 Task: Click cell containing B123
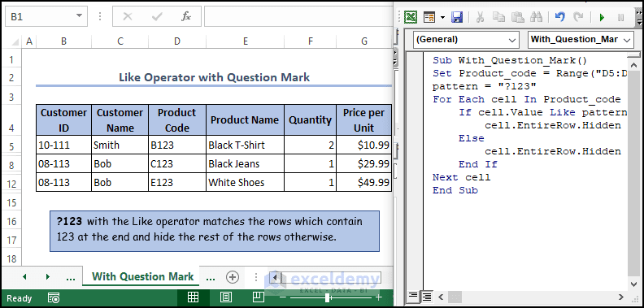177,145
